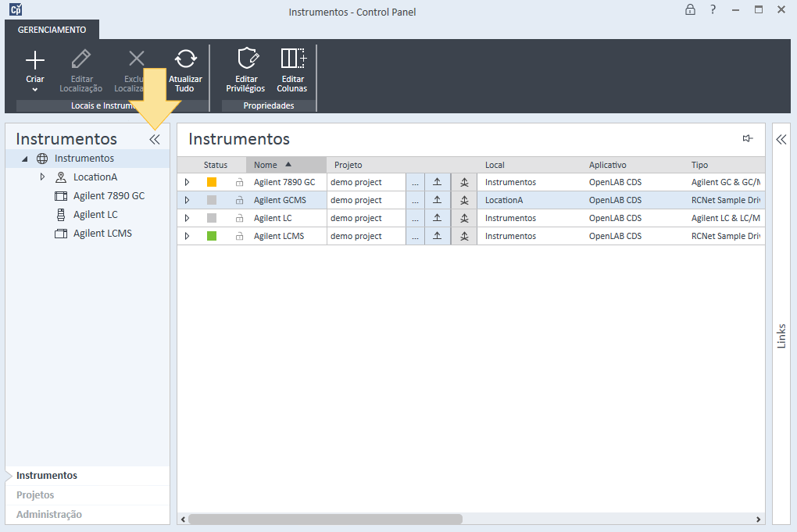Click the Criar plus icon
Screen dimensions: 797x532
click(35, 60)
